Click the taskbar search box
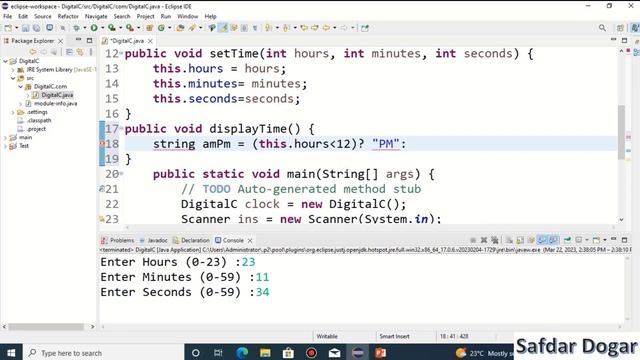 [x=104, y=353]
